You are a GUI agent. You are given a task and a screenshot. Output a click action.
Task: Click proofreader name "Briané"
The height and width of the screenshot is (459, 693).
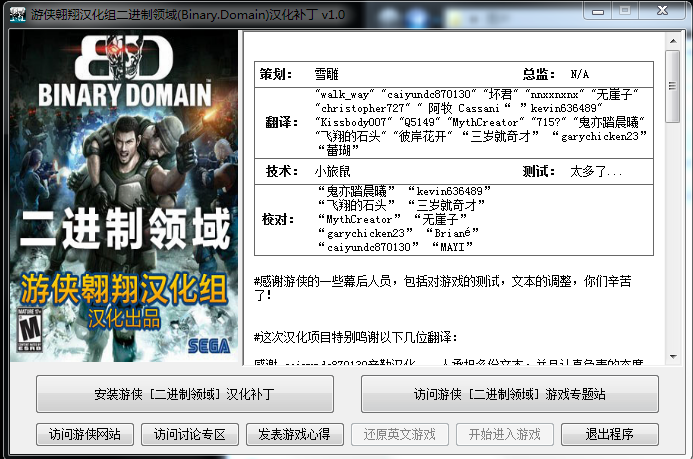point(452,233)
